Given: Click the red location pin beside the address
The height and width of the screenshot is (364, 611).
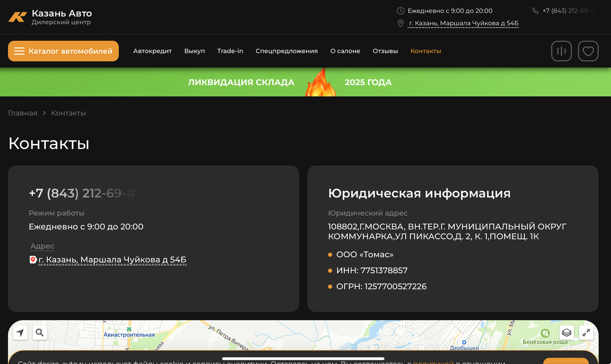Looking at the screenshot, I should click(x=32, y=260).
